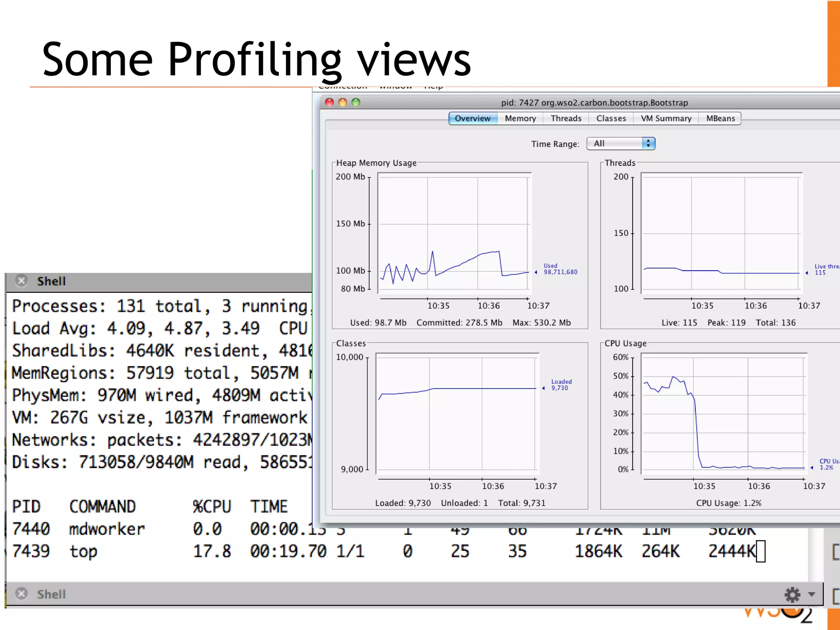Click 'Total: 9,731' classes text
840x630 pixels.
(522, 503)
